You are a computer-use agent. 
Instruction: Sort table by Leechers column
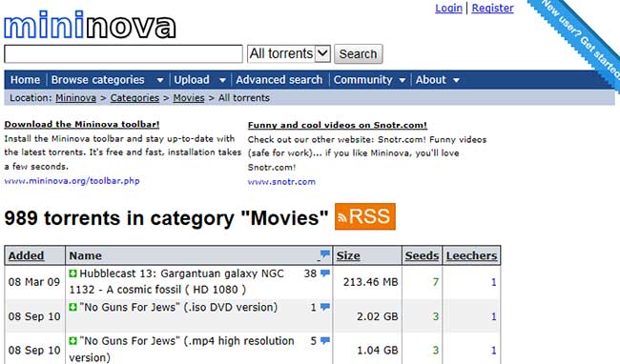pos(471,255)
